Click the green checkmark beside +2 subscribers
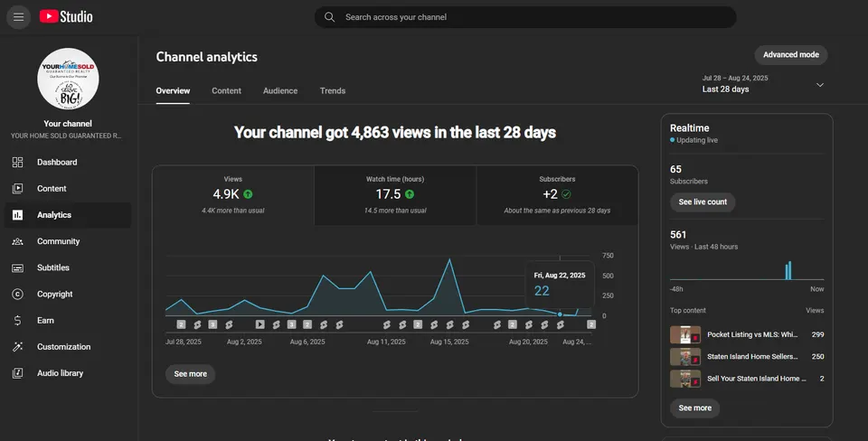The width and height of the screenshot is (868, 441). click(566, 194)
